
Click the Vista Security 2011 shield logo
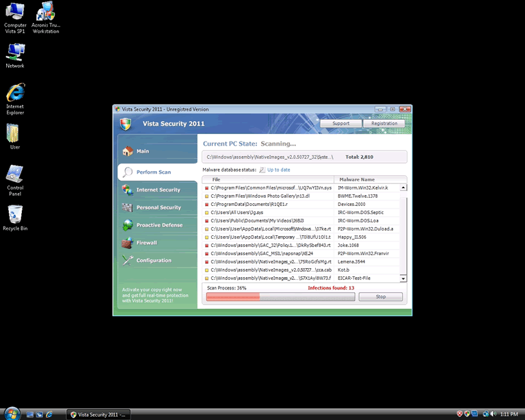tap(125, 124)
